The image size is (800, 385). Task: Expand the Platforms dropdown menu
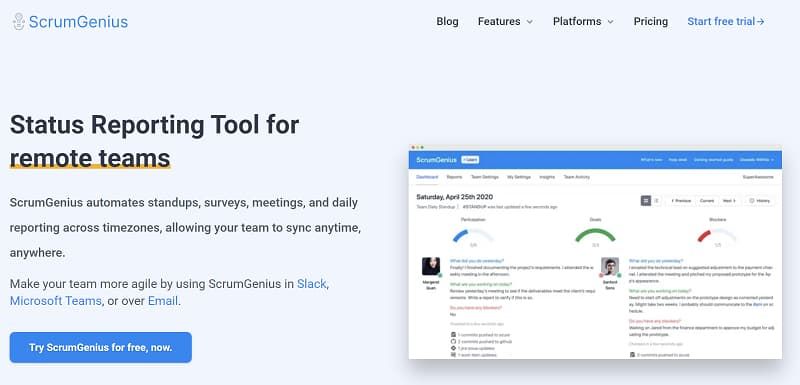[583, 21]
